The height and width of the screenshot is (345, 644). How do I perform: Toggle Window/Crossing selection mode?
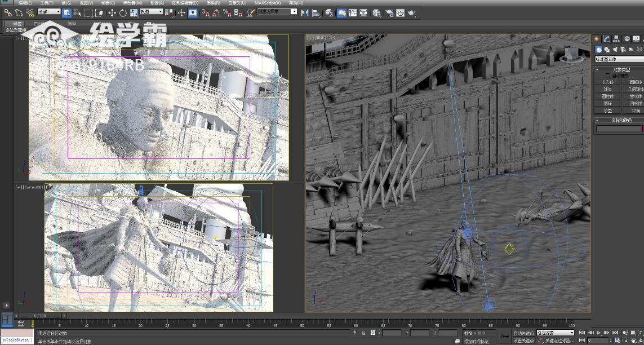[99, 13]
